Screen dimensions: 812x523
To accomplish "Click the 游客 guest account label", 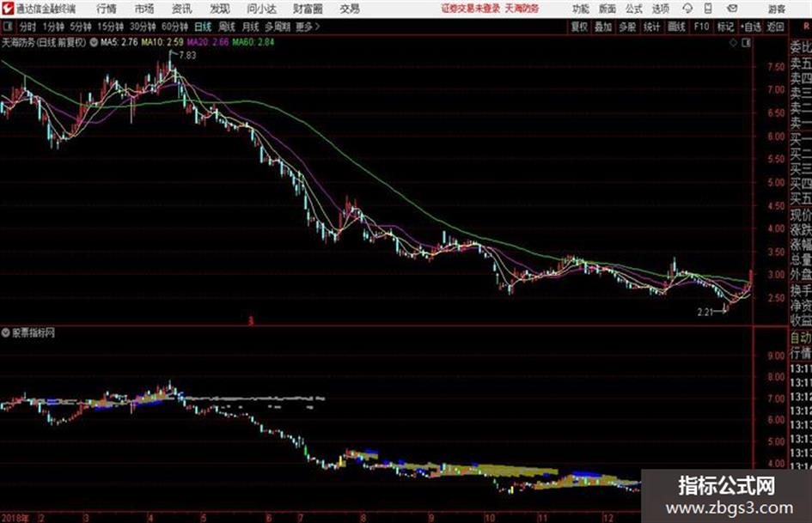I will [777, 9].
